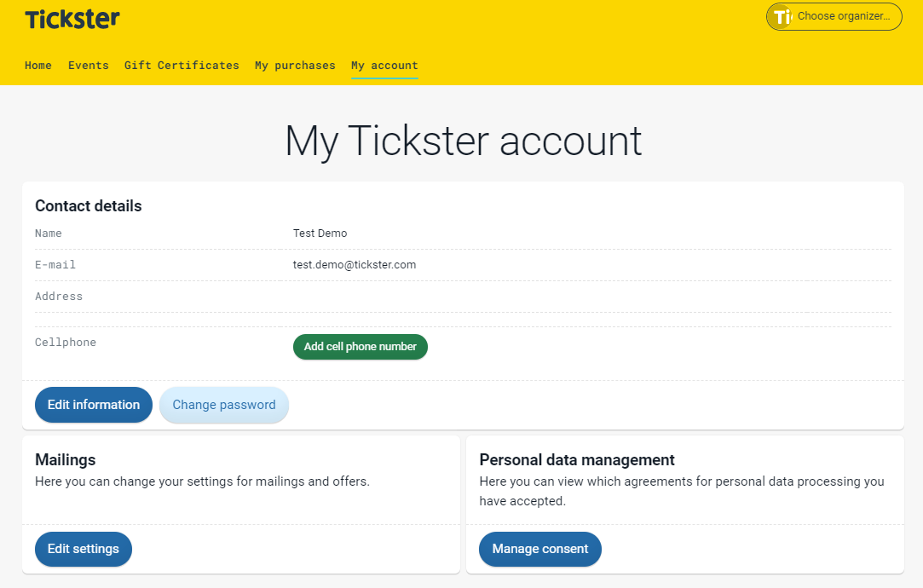Viewport: 923px width, 588px height.
Task: Click the My Tickster account title
Action: 464,141
